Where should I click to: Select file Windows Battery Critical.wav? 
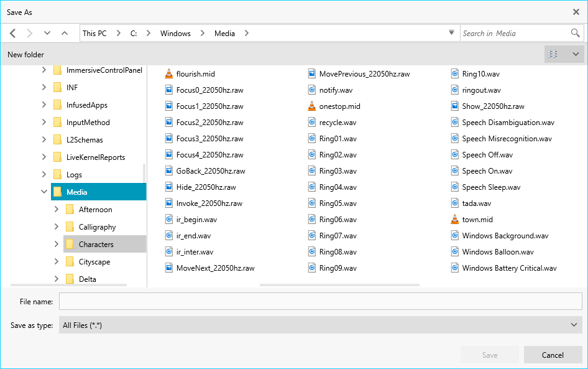(509, 268)
